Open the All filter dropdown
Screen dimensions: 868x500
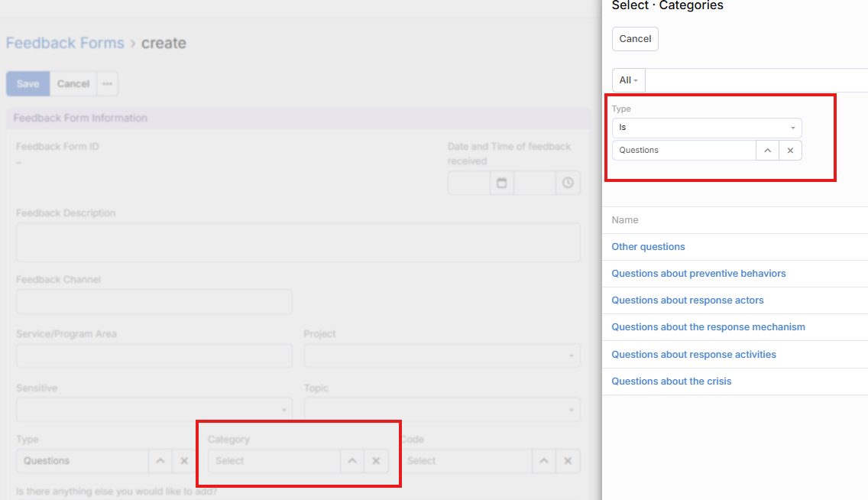click(628, 80)
